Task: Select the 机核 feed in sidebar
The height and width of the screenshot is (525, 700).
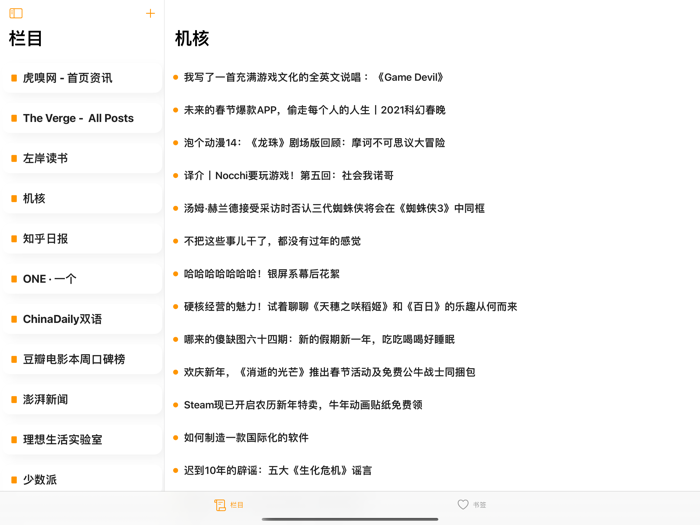Action: pos(83,199)
